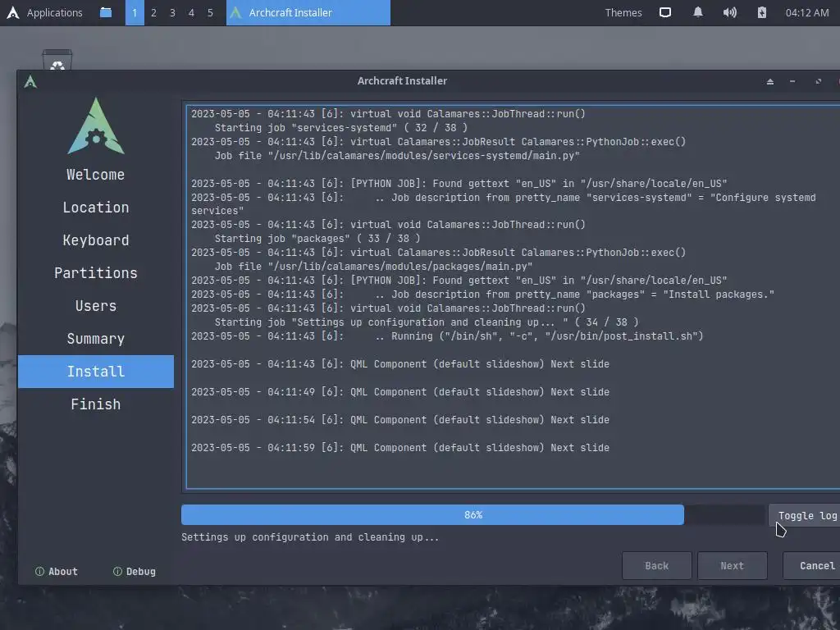Open notifications bell icon
This screenshot has height=630, width=840.
(x=697, y=12)
